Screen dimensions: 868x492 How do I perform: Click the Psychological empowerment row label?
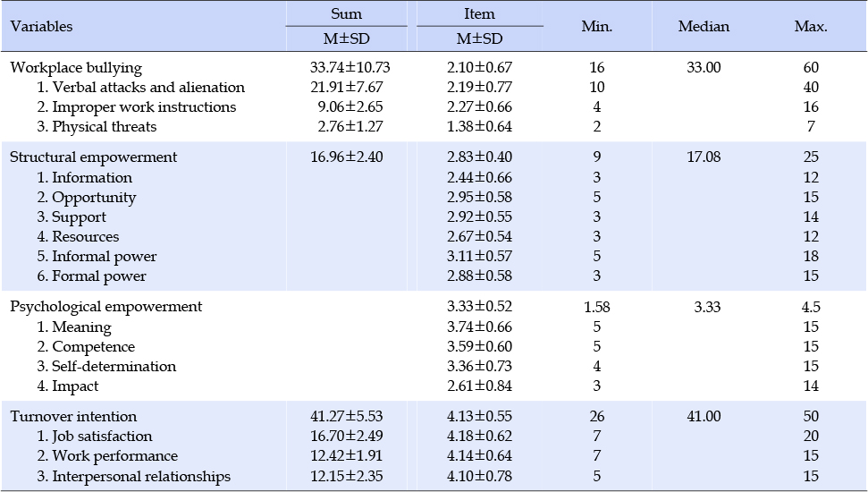point(106,307)
